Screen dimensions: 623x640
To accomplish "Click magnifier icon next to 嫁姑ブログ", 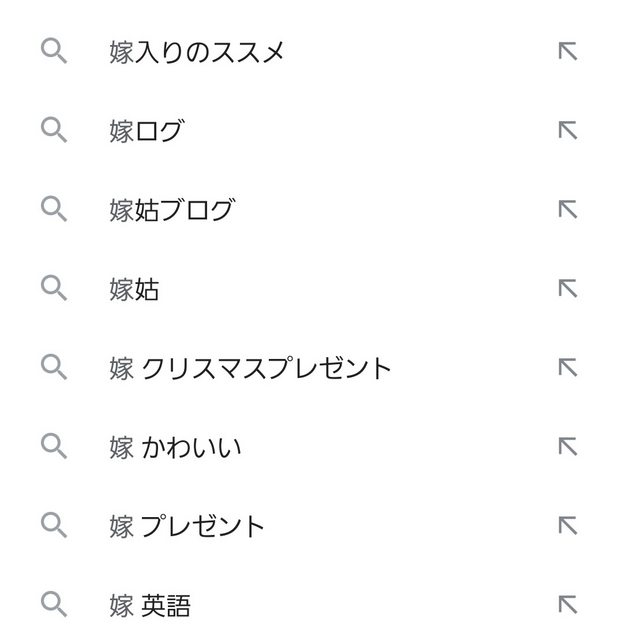I will coord(54,209).
